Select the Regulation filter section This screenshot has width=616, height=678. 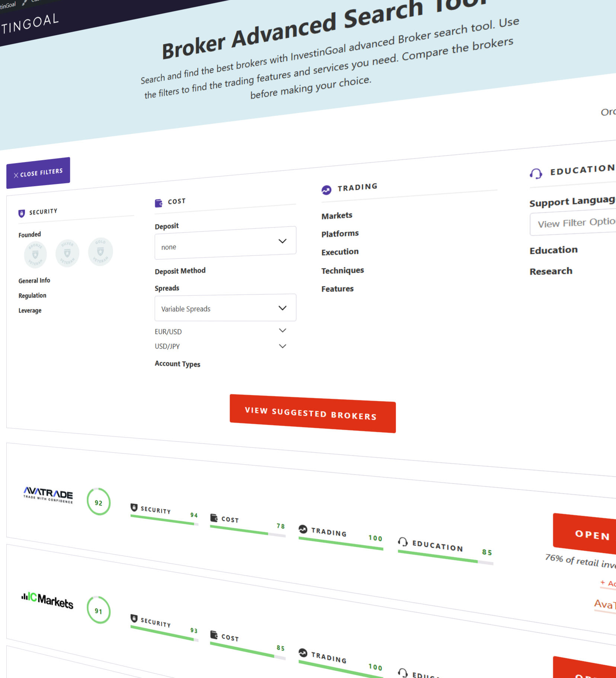[32, 295]
